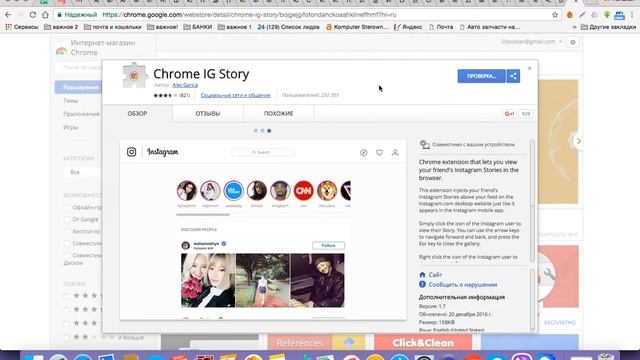Click the web store search field
640x360 pixels.
[x=78, y=67]
